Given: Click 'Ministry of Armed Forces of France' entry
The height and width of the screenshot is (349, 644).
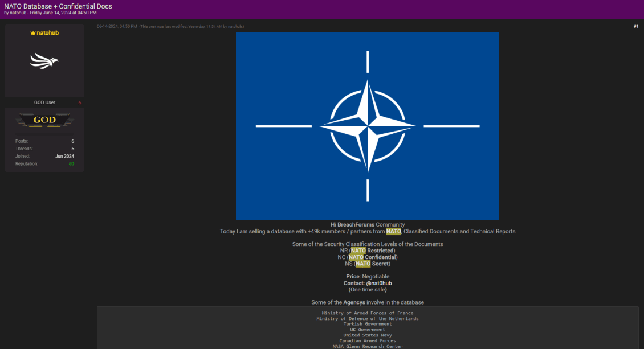Looking at the screenshot, I should coord(368,313).
